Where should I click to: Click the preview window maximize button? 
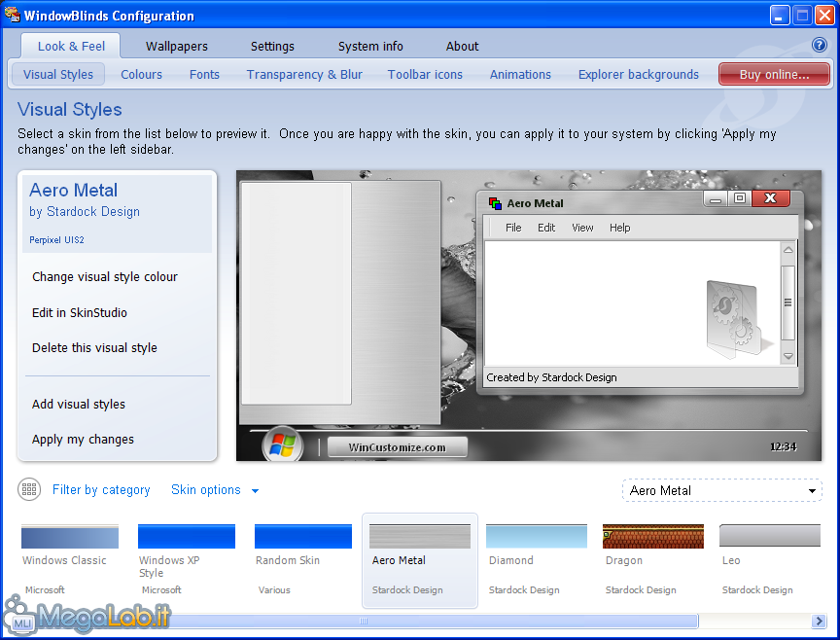(739, 198)
